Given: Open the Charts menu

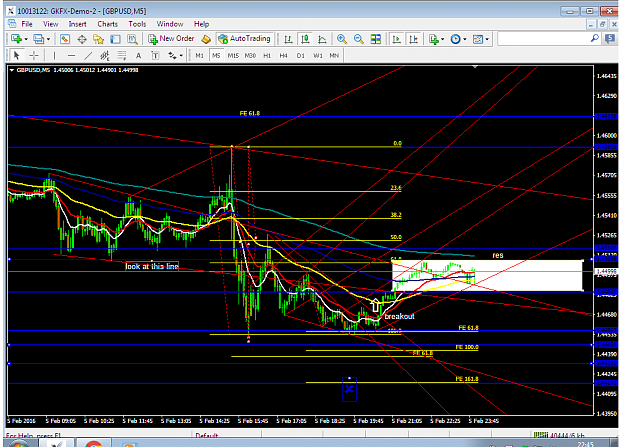Looking at the screenshot, I should click(x=108, y=24).
